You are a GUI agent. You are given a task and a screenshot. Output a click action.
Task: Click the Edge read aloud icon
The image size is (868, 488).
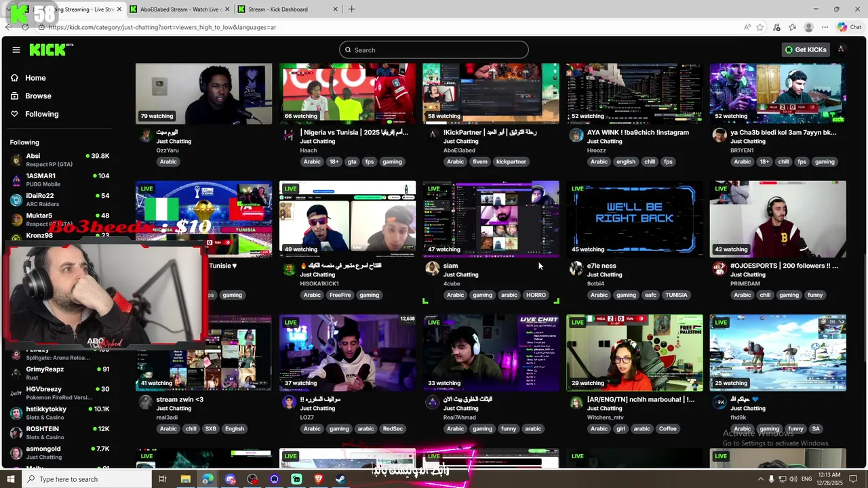[x=747, y=27]
